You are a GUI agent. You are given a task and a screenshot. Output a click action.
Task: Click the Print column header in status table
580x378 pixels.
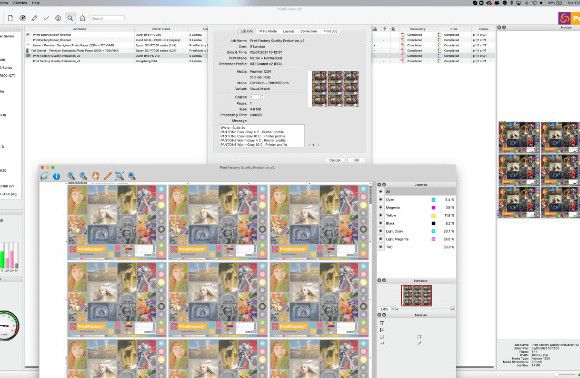pyautogui.click(x=453, y=29)
